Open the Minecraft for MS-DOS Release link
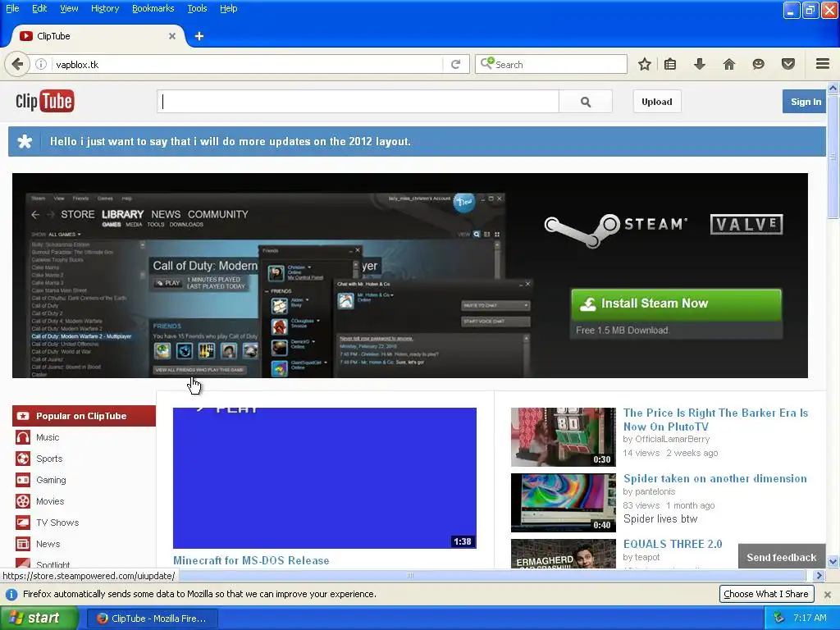The height and width of the screenshot is (630, 840). point(251,561)
